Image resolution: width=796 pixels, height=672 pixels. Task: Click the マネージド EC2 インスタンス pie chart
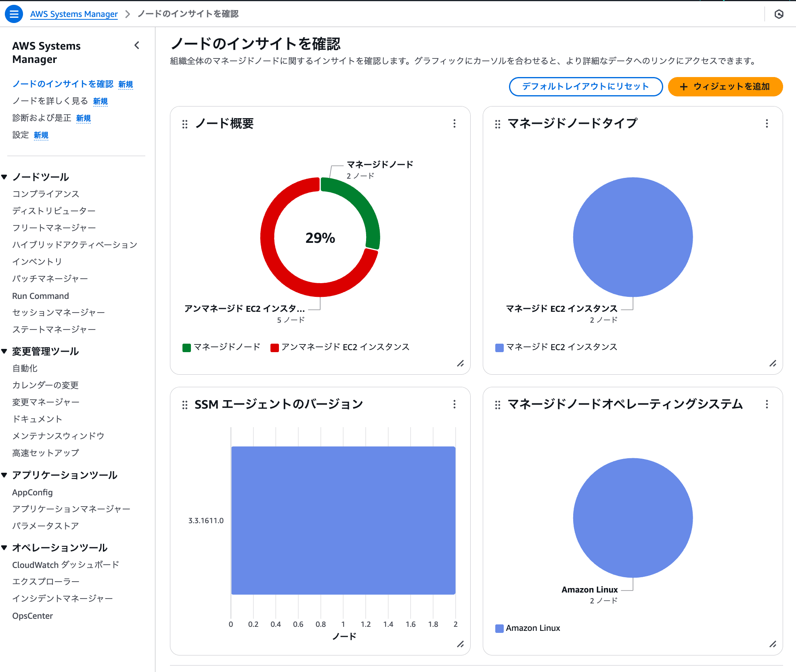(x=633, y=237)
